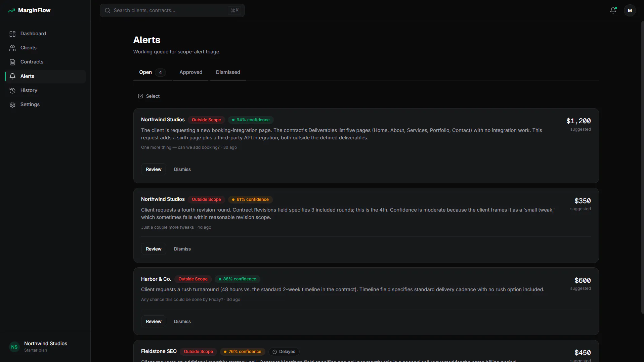Review the fourth revision round alert
This screenshot has height=362, width=644.
coord(154,249)
